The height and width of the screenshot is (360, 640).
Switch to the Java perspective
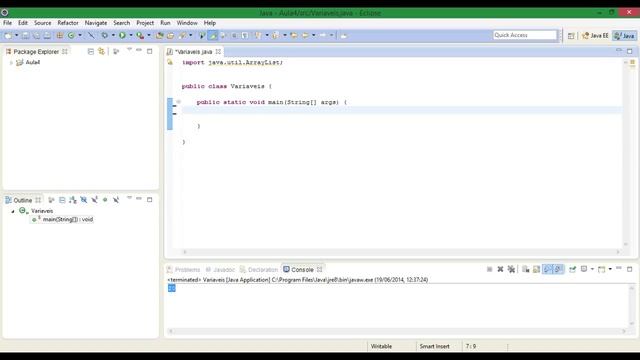[624, 36]
